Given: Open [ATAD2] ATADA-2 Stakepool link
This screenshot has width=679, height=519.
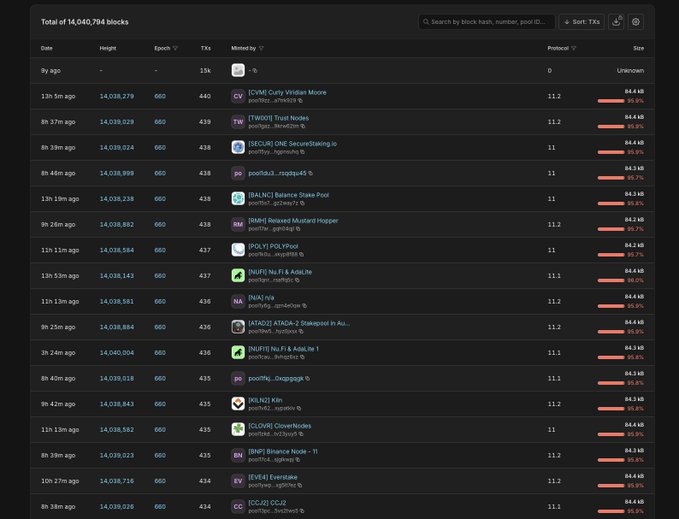Looking at the screenshot, I should pos(299,323).
